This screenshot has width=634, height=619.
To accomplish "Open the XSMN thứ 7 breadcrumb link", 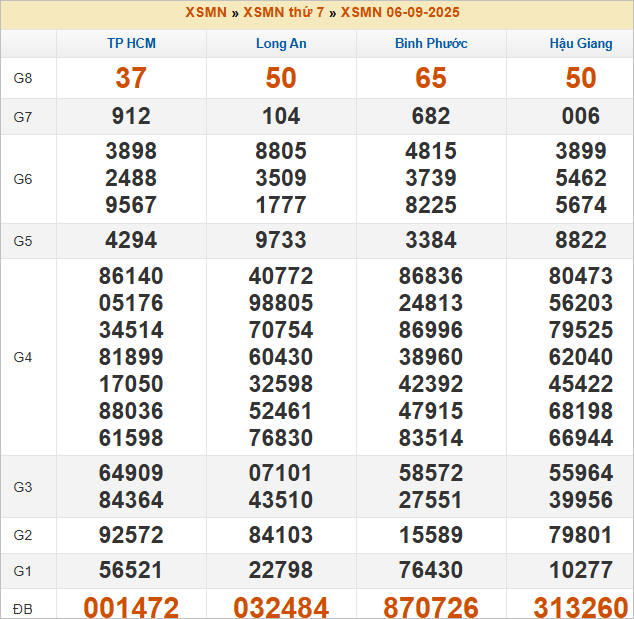I will pyautogui.click(x=283, y=12).
